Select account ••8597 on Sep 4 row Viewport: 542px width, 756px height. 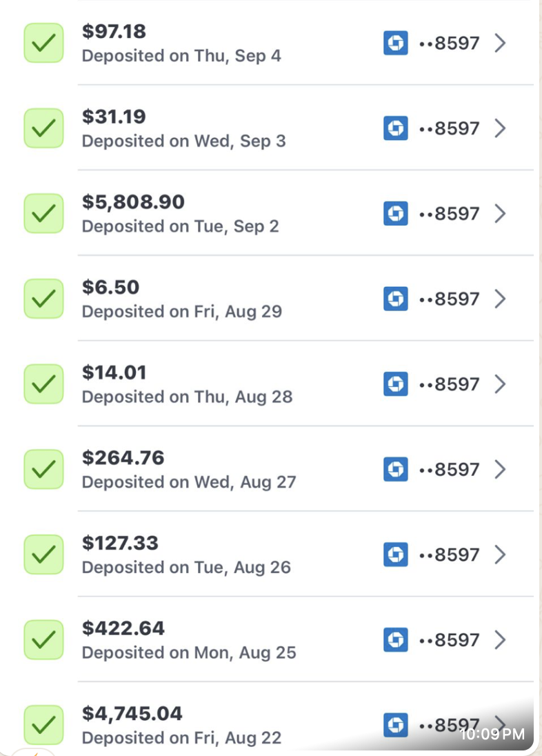pyautogui.click(x=449, y=43)
